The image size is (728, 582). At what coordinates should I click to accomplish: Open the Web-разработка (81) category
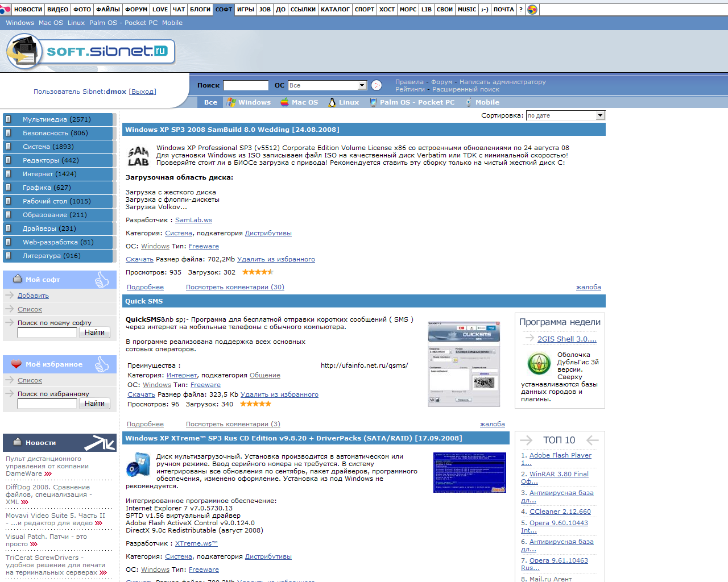pos(58,242)
